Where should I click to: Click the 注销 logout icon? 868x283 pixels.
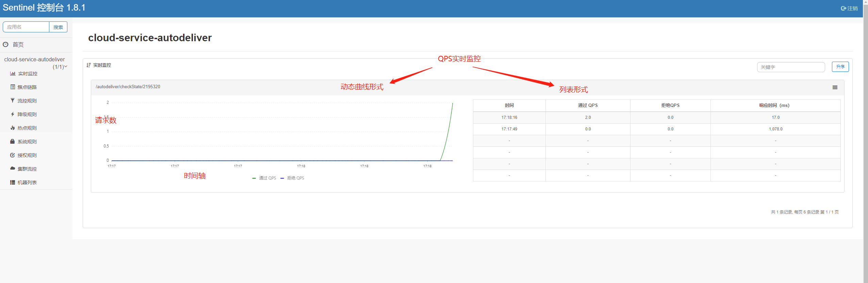[844, 9]
